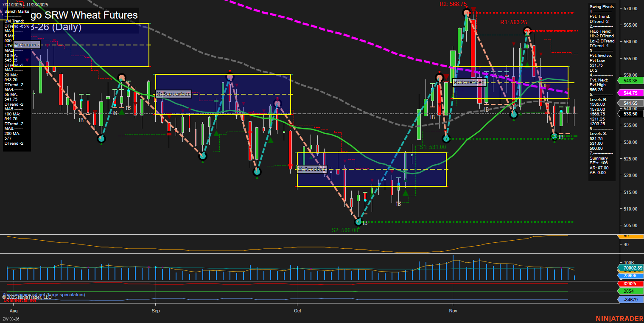
Task: Select the M:August session label
Action: 27,44
